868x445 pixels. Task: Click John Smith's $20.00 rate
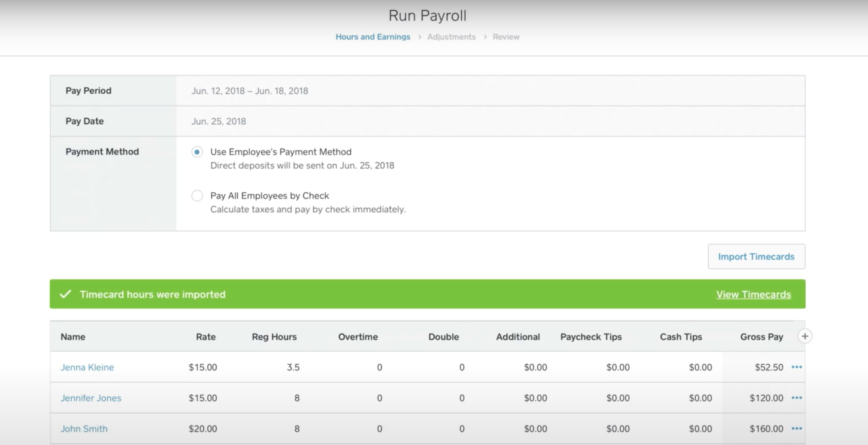click(203, 429)
